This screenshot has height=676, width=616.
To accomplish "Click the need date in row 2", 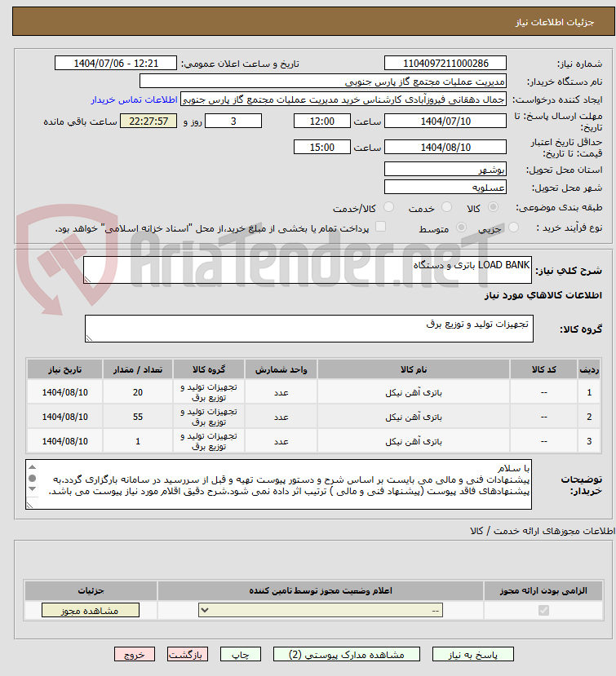I will [x=64, y=417].
